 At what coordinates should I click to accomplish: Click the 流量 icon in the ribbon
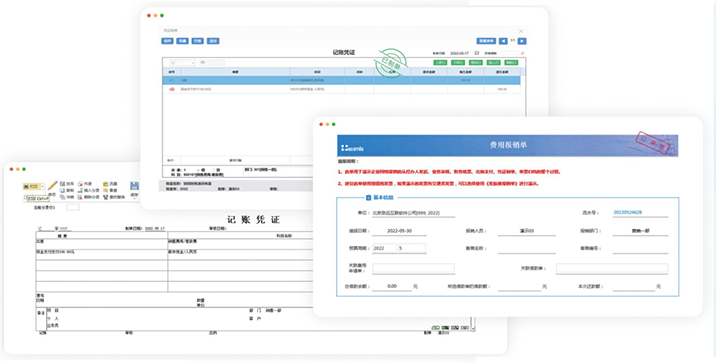pos(105,184)
